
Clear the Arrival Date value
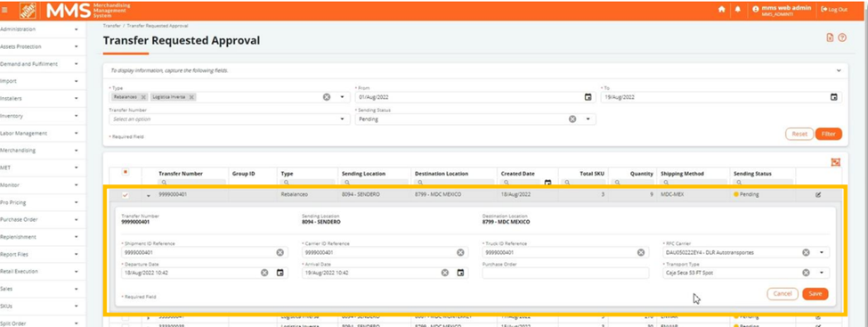point(444,273)
